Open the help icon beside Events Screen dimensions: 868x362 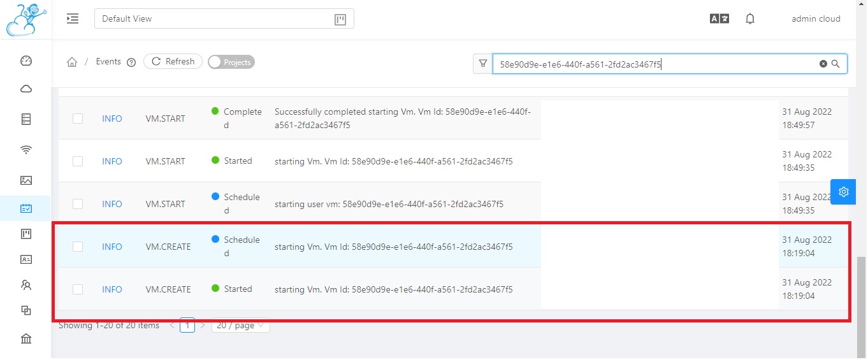coord(131,62)
